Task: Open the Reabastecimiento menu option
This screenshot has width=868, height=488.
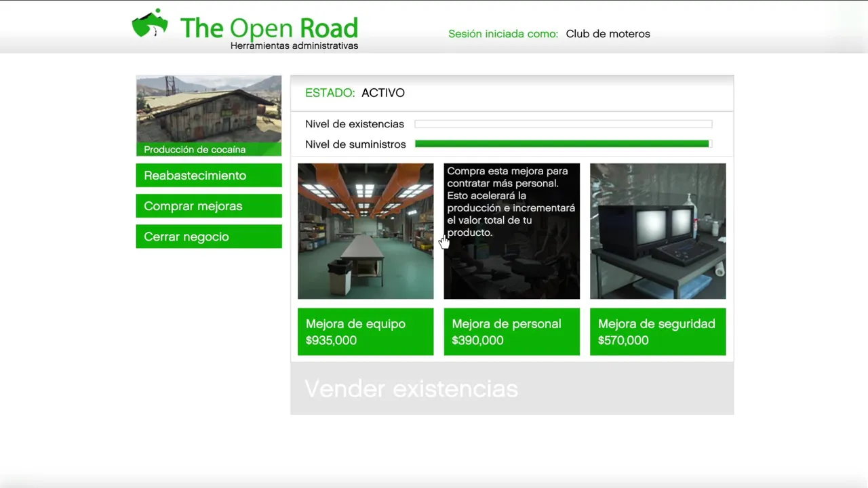Action: click(x=209, y=176)
